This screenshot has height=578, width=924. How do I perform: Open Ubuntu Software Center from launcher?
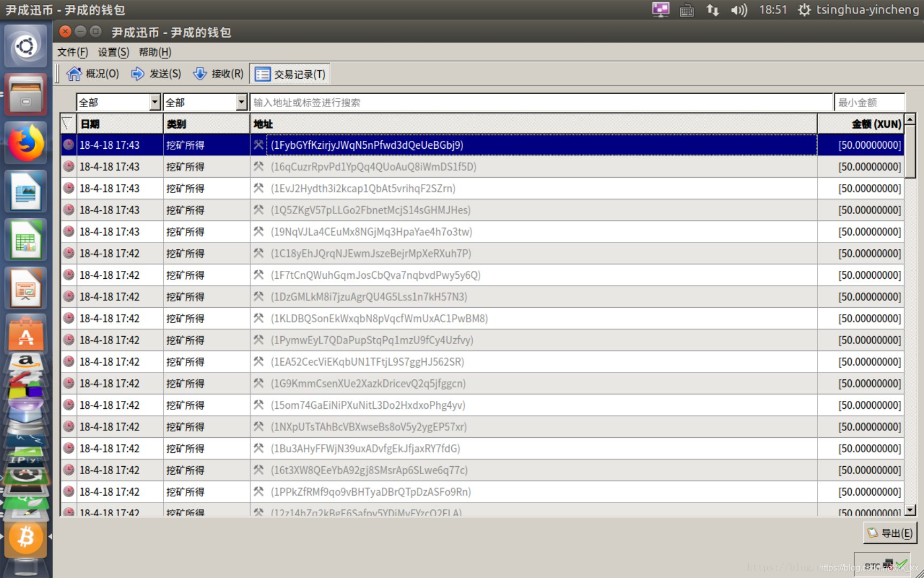click(x=26, y=334)
